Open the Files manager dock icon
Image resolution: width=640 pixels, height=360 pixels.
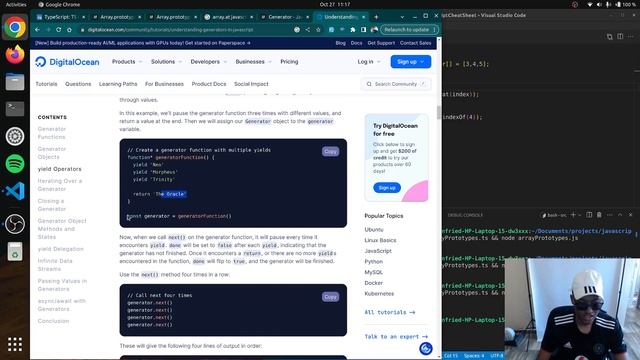pos(15,82)
